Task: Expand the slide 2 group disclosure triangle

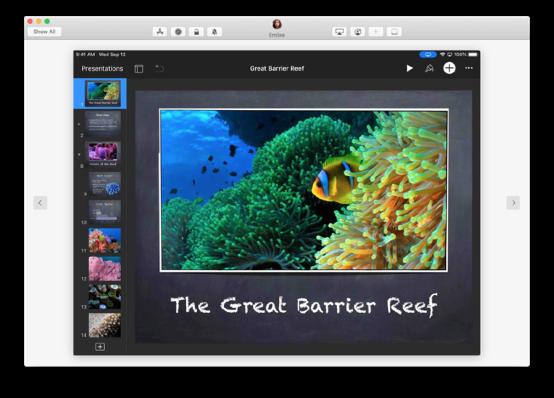Action: point(79,124)
